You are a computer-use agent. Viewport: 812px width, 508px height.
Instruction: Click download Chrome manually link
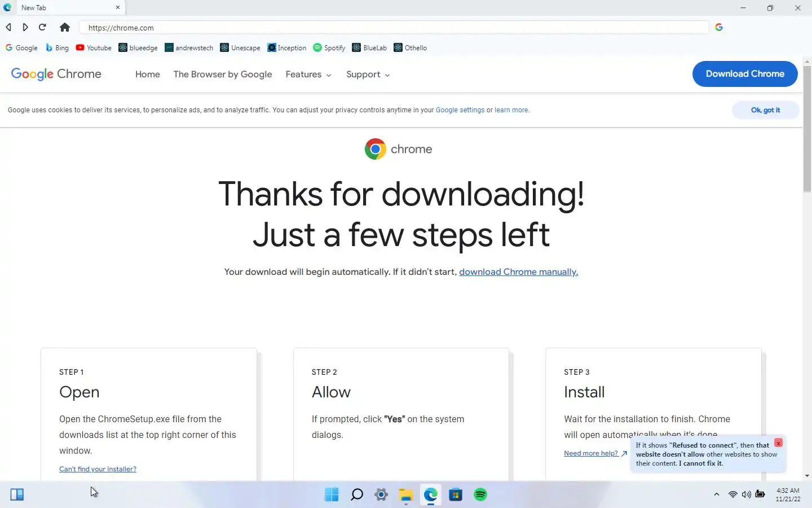coord(519,272)
